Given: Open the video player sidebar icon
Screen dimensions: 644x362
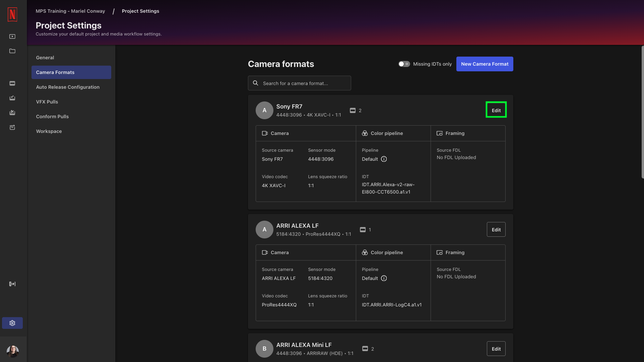Looking at the screenshot, I should pyautogui.click(x=12, y=37).
